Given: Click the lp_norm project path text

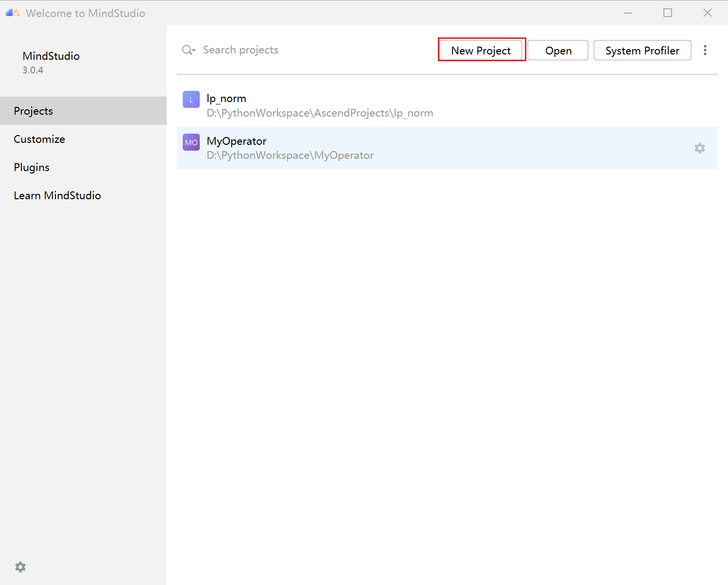Looking at the screenshot, I should point(320,113).
